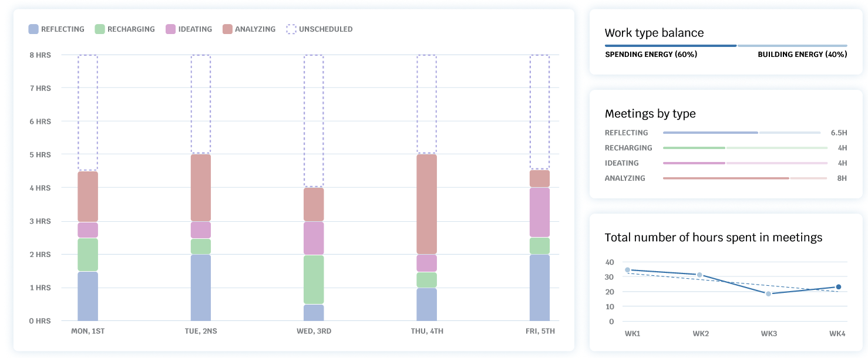Image resolution: width=868 pixels, height=358 pixels.
Task: Click the Meetings by type heading
Action: pyautogui.click(x=650, y=114)
